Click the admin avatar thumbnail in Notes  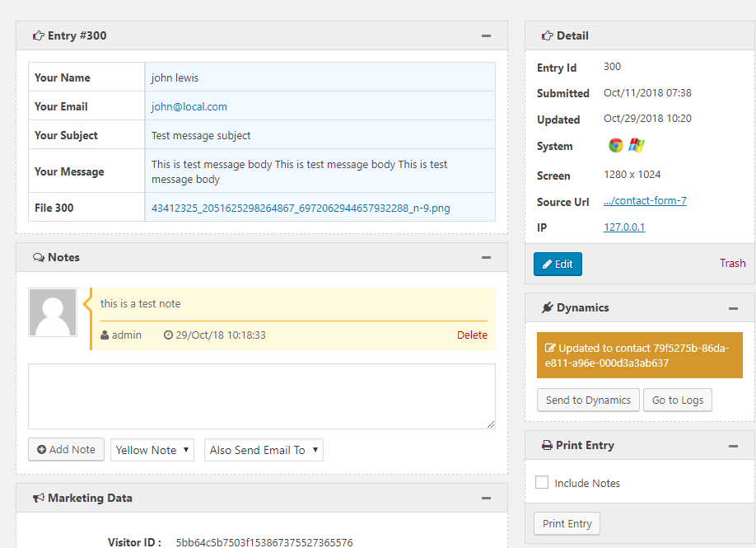[x=53, y=312]
